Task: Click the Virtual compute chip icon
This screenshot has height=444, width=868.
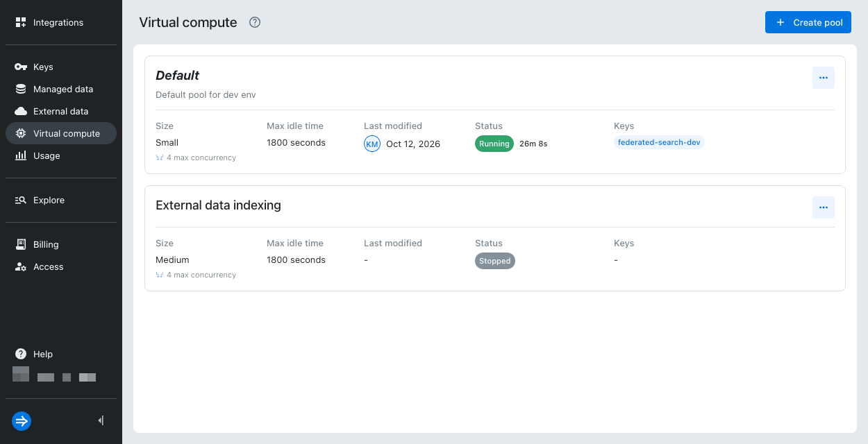Action: click(x=21, y=133)
